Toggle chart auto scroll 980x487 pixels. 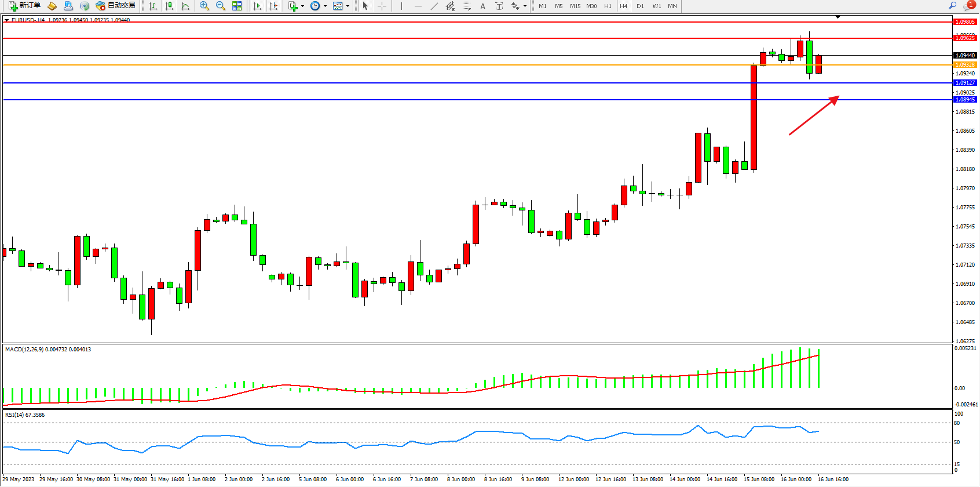pyautogui.click(x=257, y=6)
